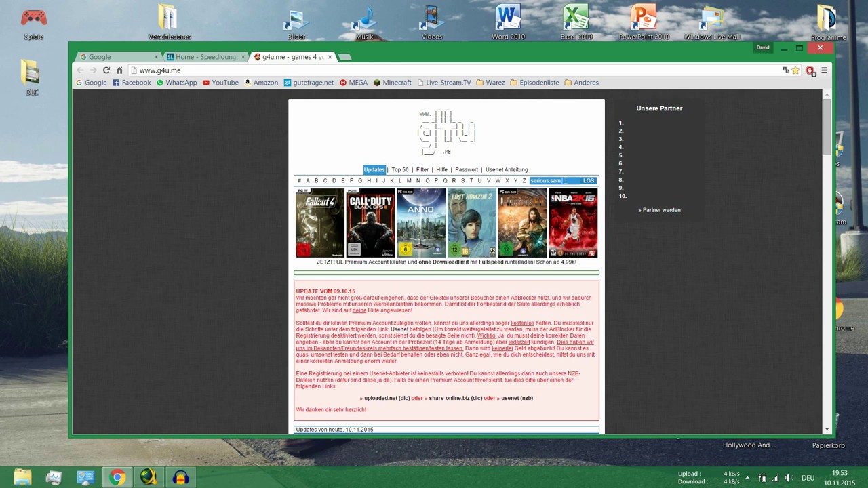Click headphones app icon in taskbar
The width and height of the screenshot is (868, 488).
tap(180, 477)
